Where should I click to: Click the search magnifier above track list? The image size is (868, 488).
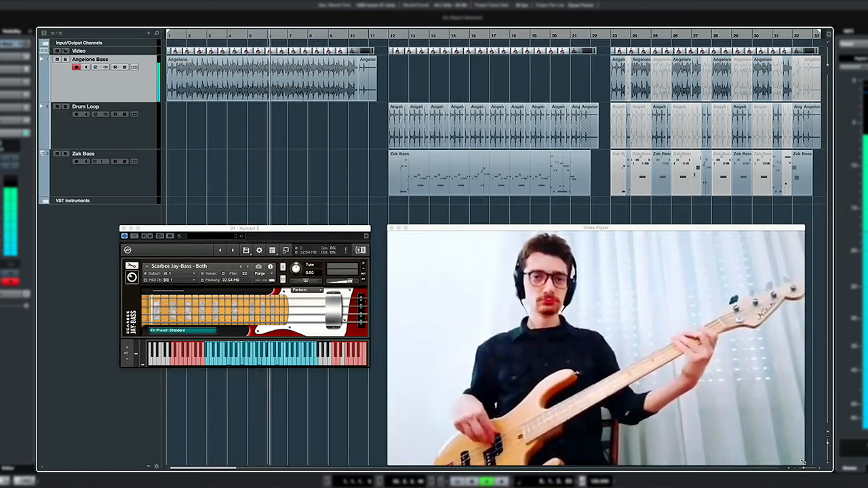(x=157, y=33)
